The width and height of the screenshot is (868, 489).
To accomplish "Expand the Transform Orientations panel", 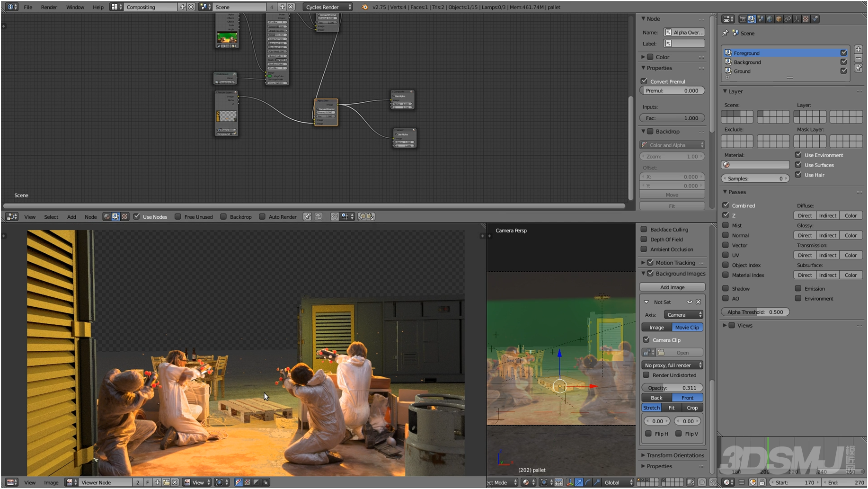I will (643, 455).
